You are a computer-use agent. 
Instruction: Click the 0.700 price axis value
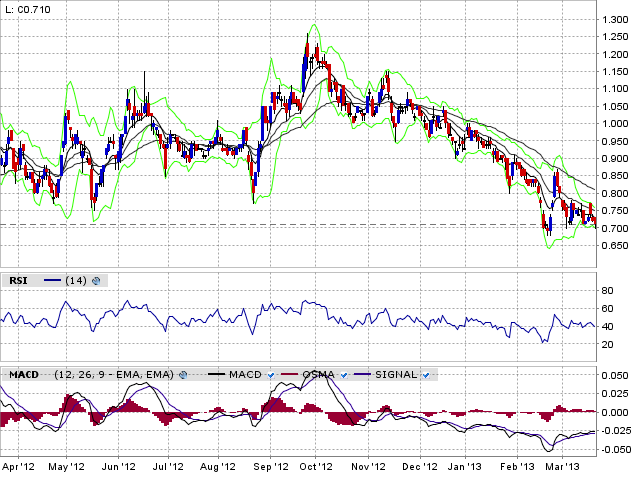click(615, 229)
